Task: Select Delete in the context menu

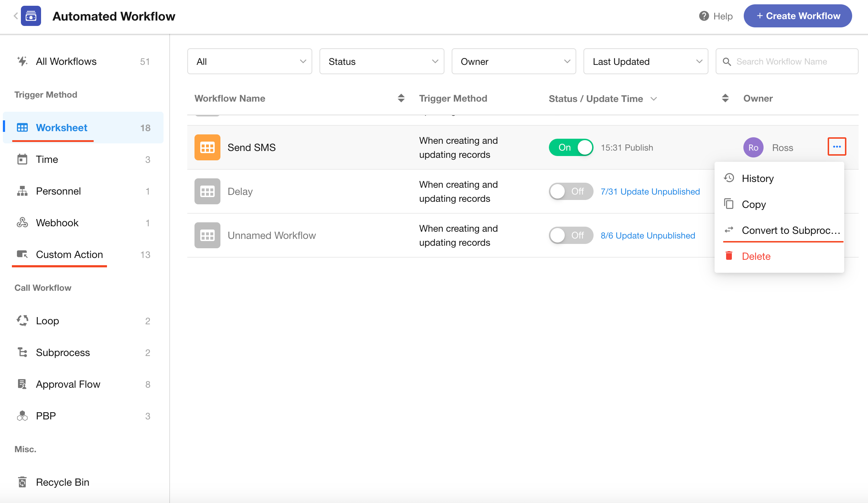Action: tap(756, 256)
